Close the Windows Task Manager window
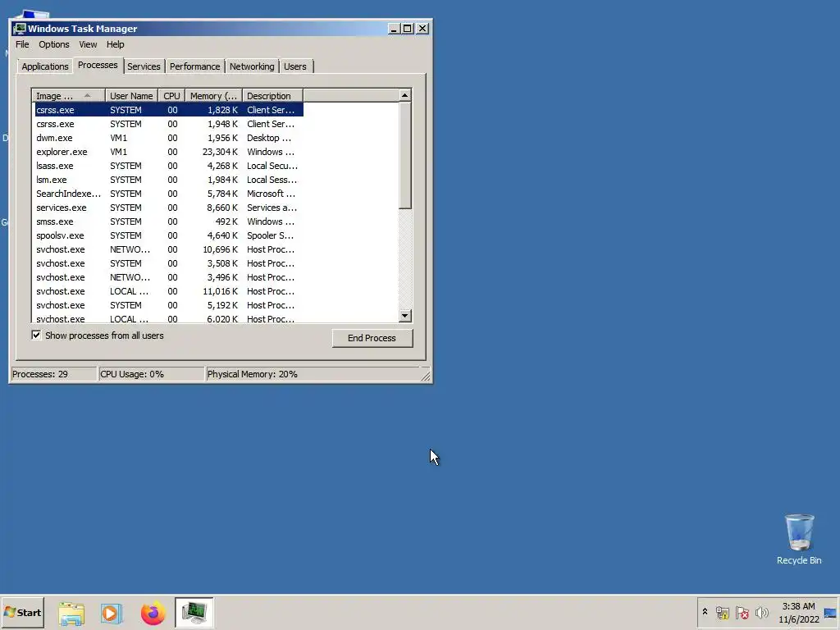 coord(422,29)
